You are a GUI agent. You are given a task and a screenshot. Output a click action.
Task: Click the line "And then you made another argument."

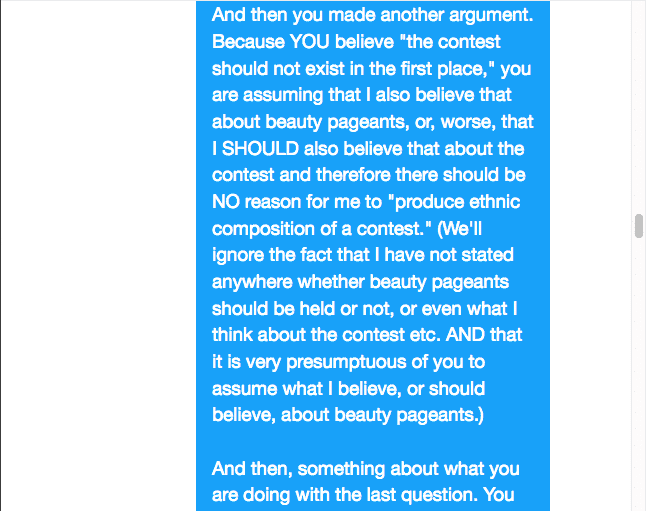click(373, 15)
